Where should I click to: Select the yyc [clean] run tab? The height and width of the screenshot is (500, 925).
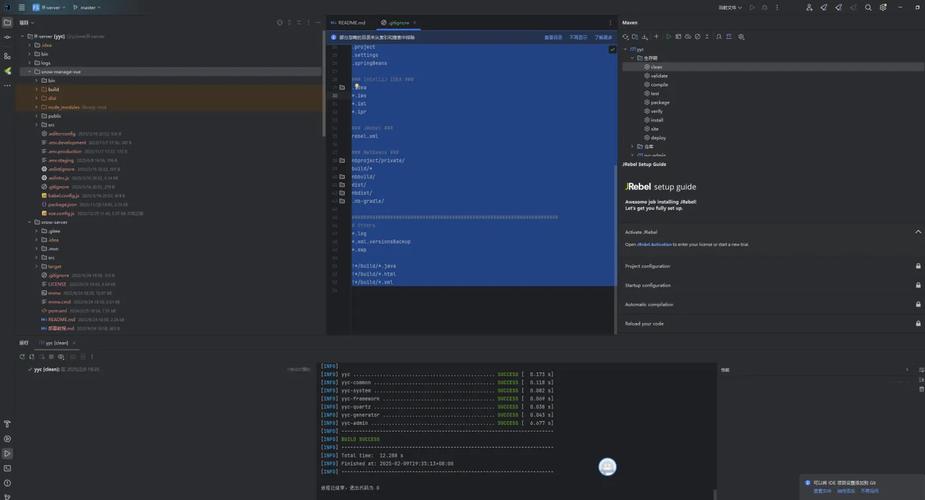point(57,343)
